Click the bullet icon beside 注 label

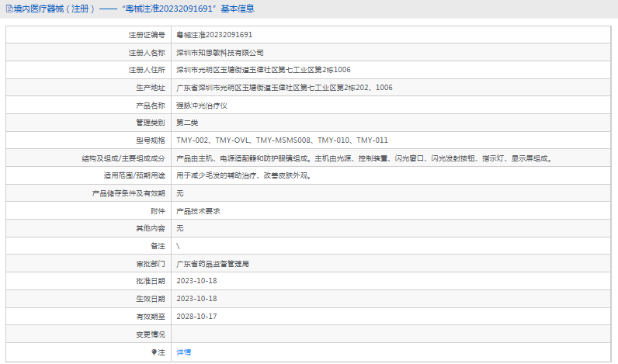pos(154,352)
